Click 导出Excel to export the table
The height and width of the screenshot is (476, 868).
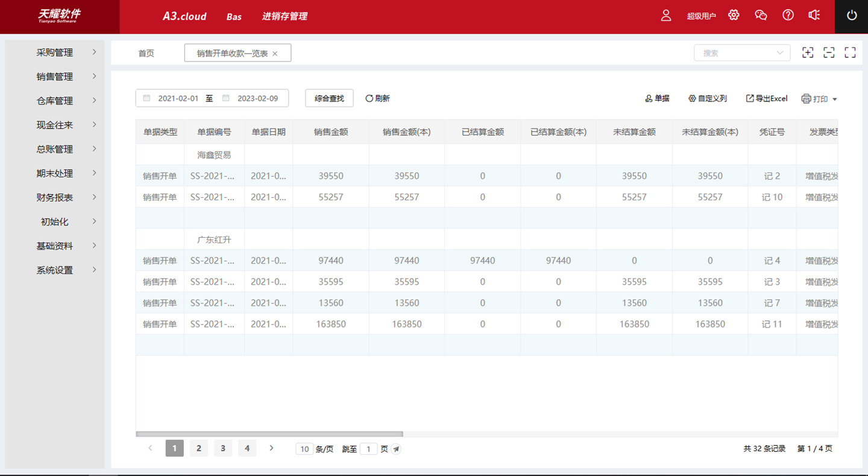(x=767, y=98)
